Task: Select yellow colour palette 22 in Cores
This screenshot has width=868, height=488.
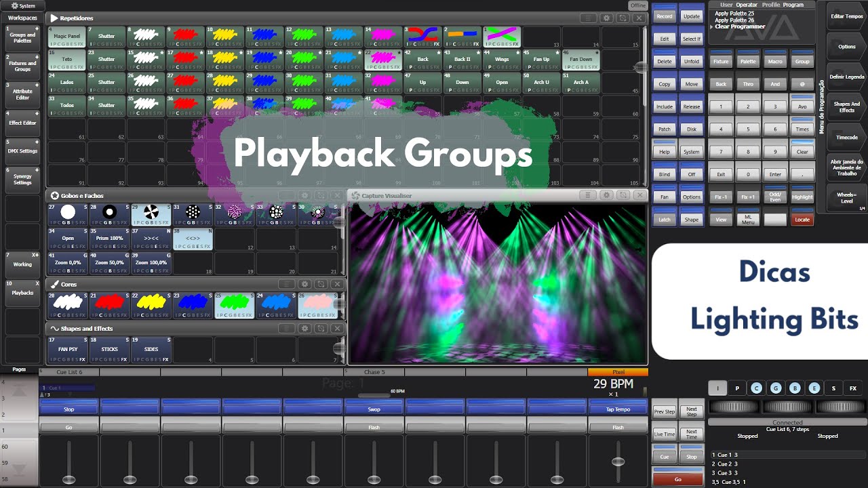Action: (151, 306)
